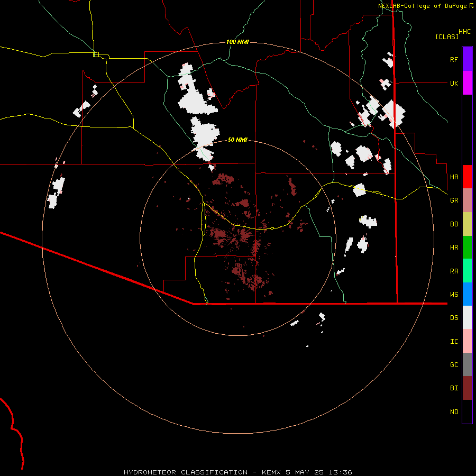Click the [CLAS] unit label
Image resolution: width=476 pixels, height=476 pixels.
[x=447, y=36]
